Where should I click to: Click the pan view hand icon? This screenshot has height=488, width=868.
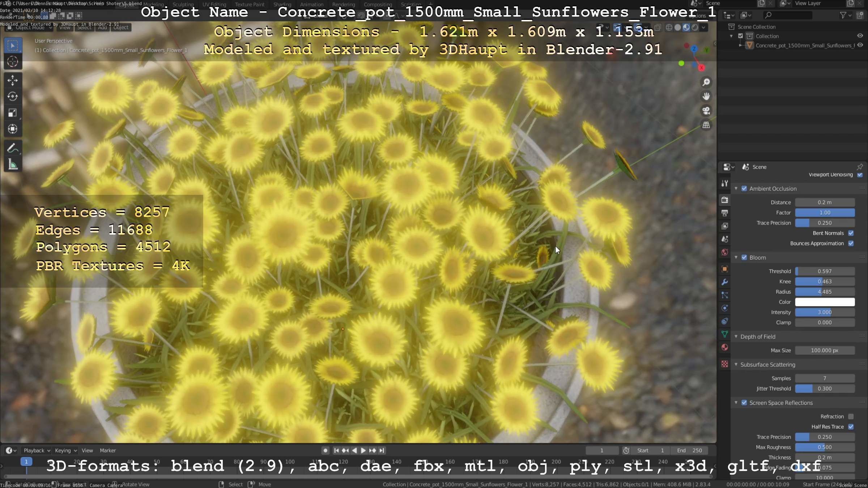click(706, 97)
